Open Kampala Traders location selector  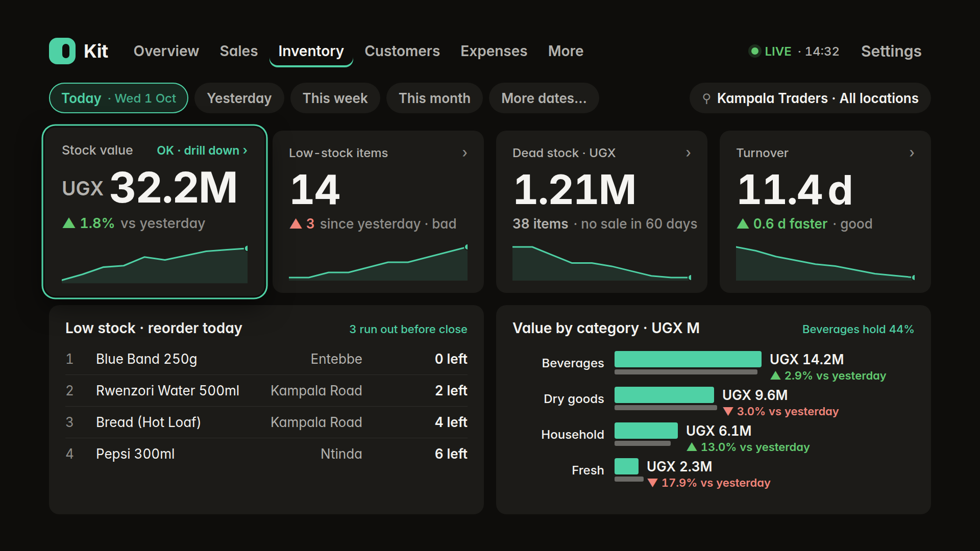(810, 98)
